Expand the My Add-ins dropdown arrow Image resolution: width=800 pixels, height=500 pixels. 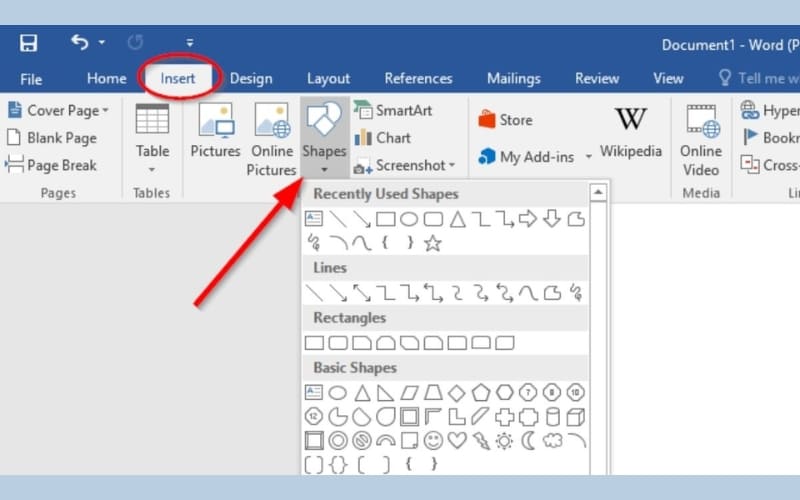point(588,157)
